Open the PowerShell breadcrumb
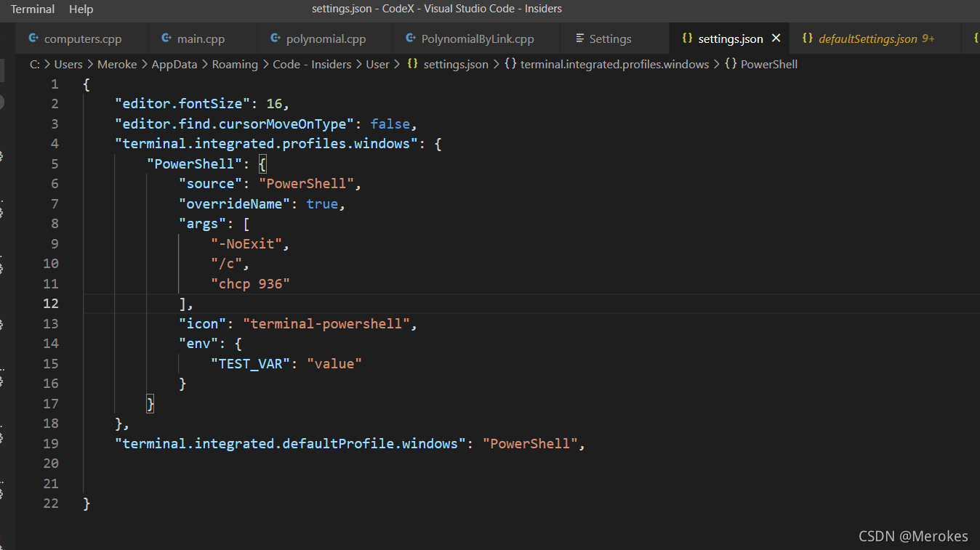Image resolution: width=980 pixels, height=550 pixels. point(769,64)
